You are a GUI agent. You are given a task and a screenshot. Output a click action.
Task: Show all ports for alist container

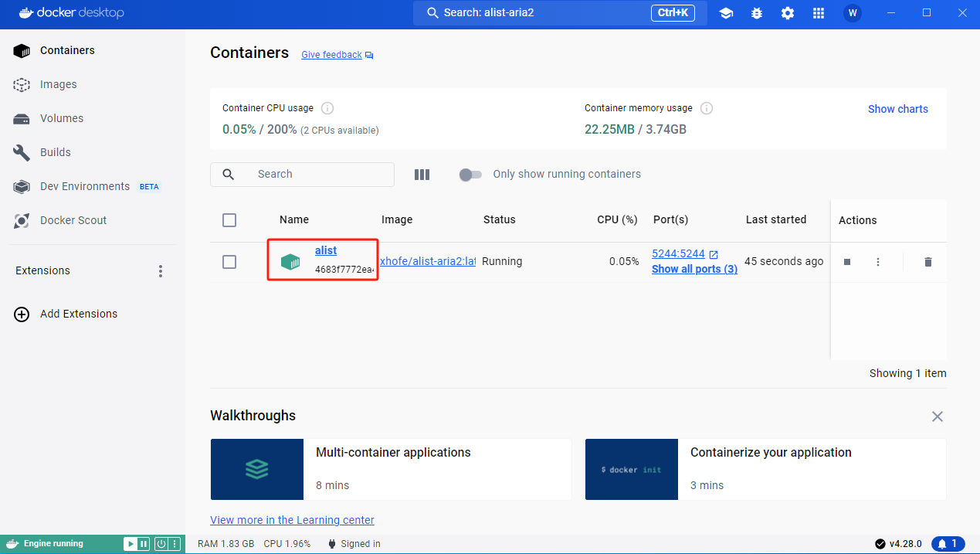(x=693, y=268)
